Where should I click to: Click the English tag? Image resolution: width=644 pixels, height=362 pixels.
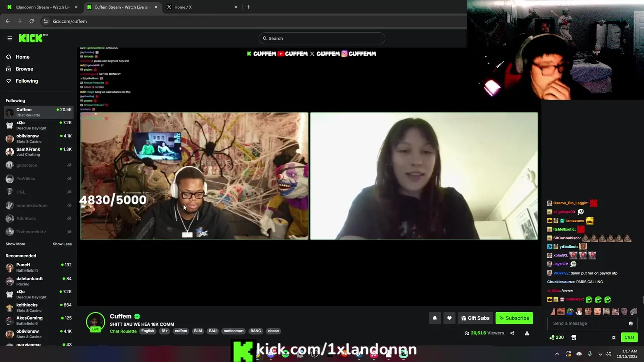(147, 331)
